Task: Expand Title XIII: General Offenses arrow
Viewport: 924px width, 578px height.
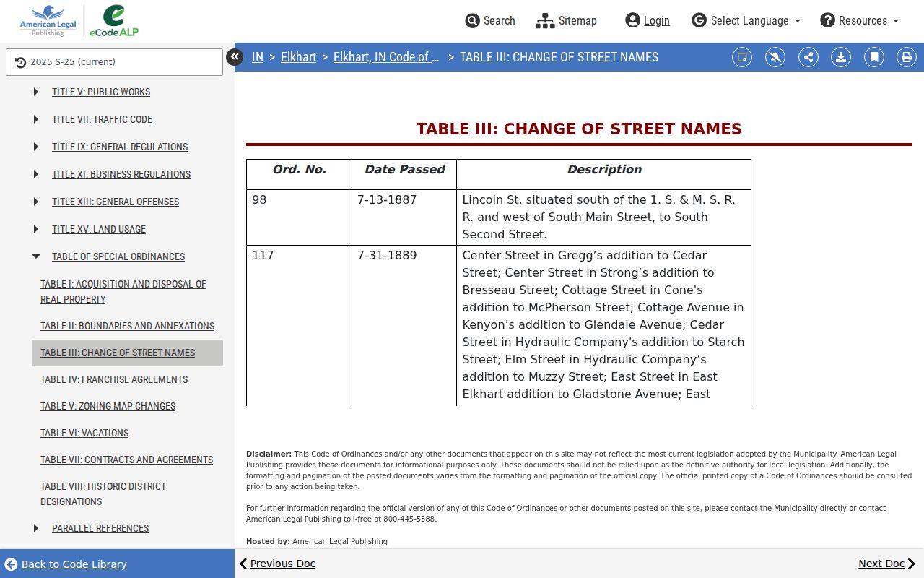Action: 36,202
